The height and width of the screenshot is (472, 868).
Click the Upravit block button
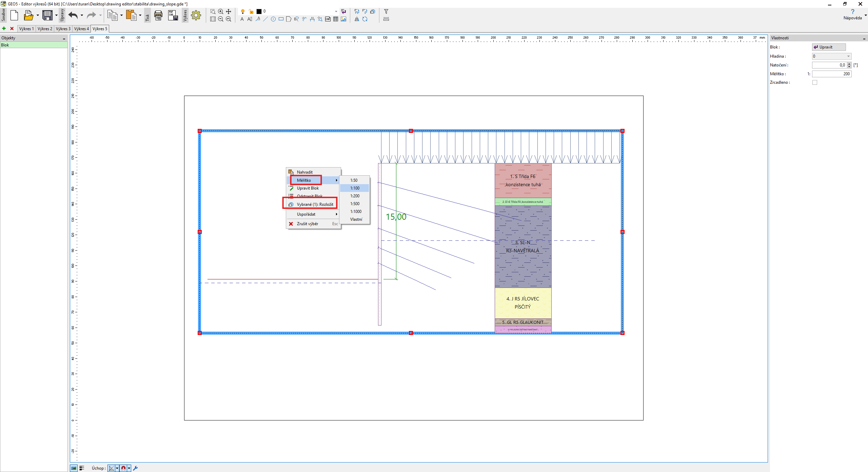click(x=829, y=47)
